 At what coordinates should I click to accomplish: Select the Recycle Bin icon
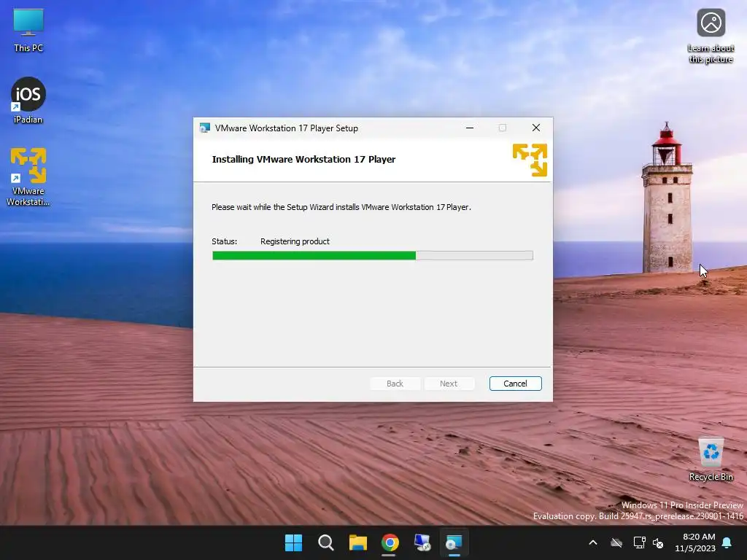[711, 459]
